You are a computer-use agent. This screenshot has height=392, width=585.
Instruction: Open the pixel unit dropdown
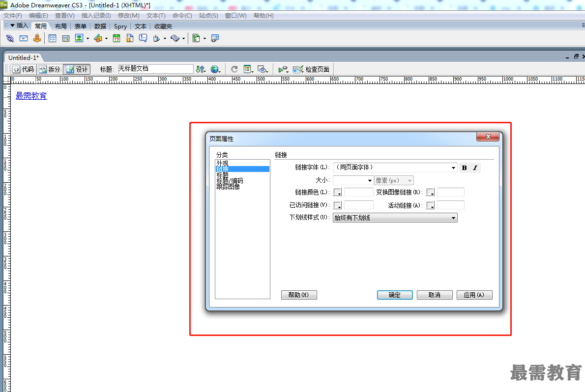[394, 180]
